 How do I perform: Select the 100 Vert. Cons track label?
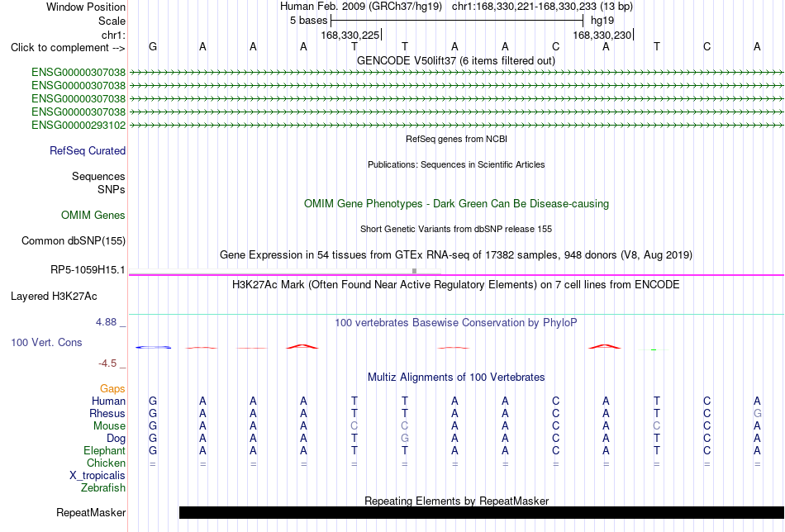click(x=46, y=342)
